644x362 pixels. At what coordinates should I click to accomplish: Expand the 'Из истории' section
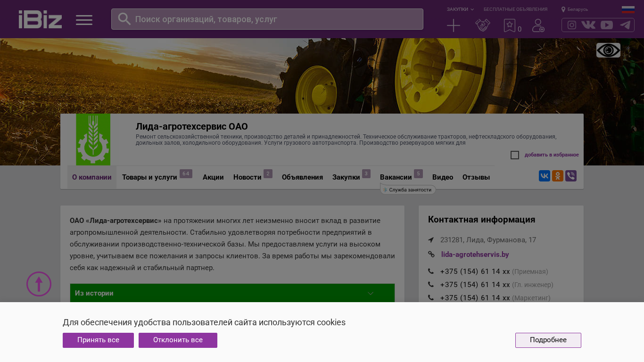click(x=232, y=293)
